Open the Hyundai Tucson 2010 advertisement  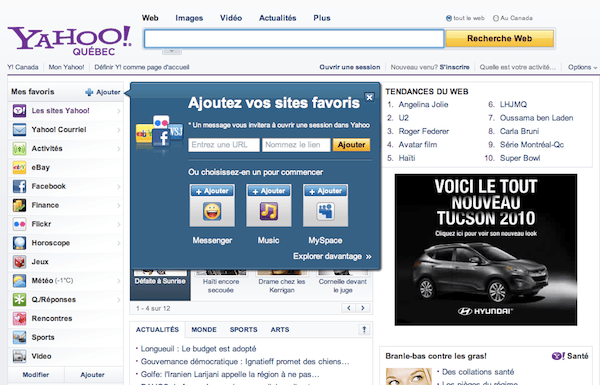486,250
